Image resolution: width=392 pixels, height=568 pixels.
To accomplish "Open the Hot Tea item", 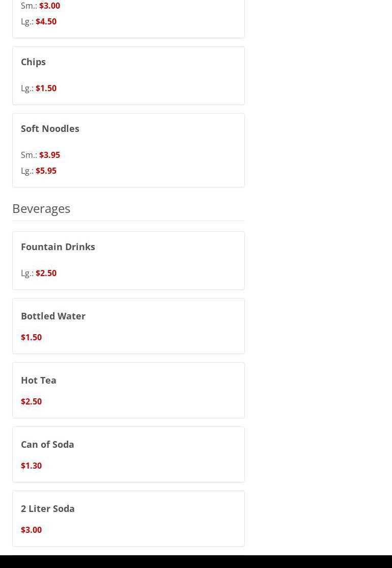I will pos(39,380).
